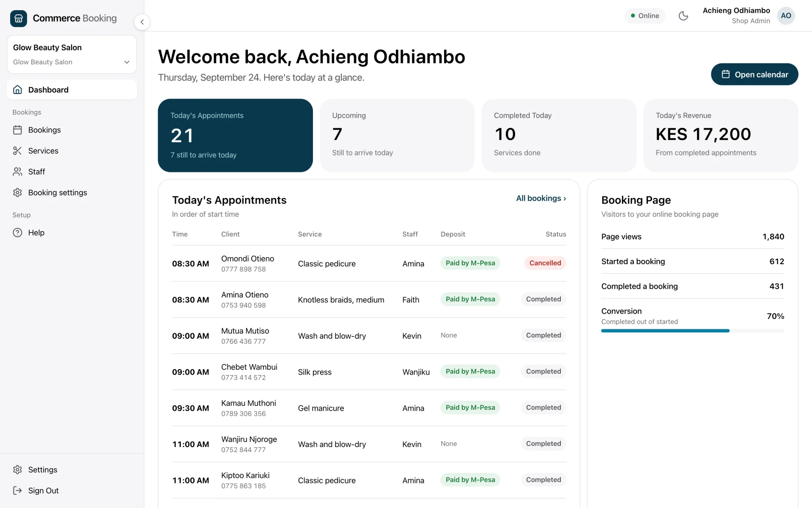Image resolution: width=812 pixels, height=508 pixels.
Task: Click the Completed a booking value 431
Action: (776, 286)
